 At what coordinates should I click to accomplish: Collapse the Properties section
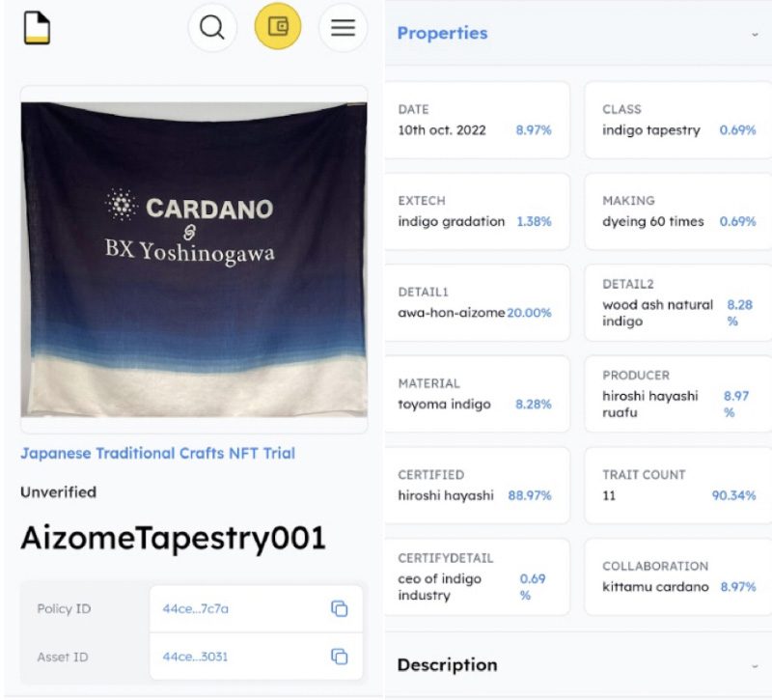754,34
